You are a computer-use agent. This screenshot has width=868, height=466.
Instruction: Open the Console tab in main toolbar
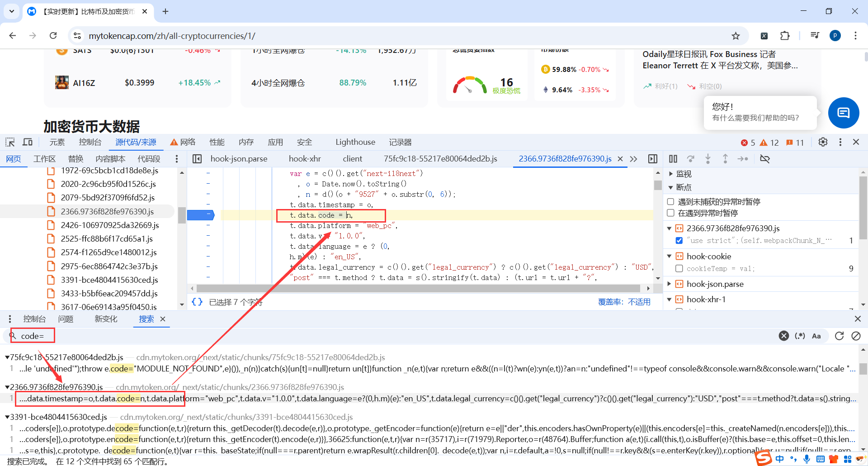90,142
